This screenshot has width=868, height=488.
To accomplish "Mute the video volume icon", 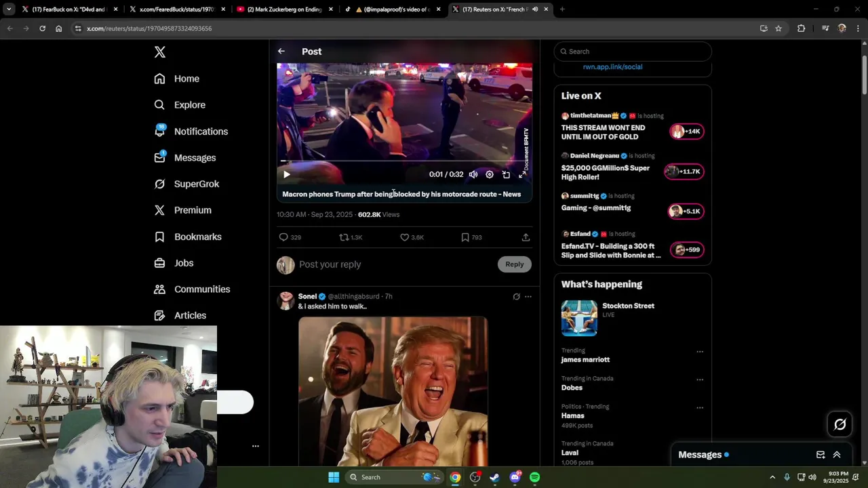I will [x=473, y=175].
